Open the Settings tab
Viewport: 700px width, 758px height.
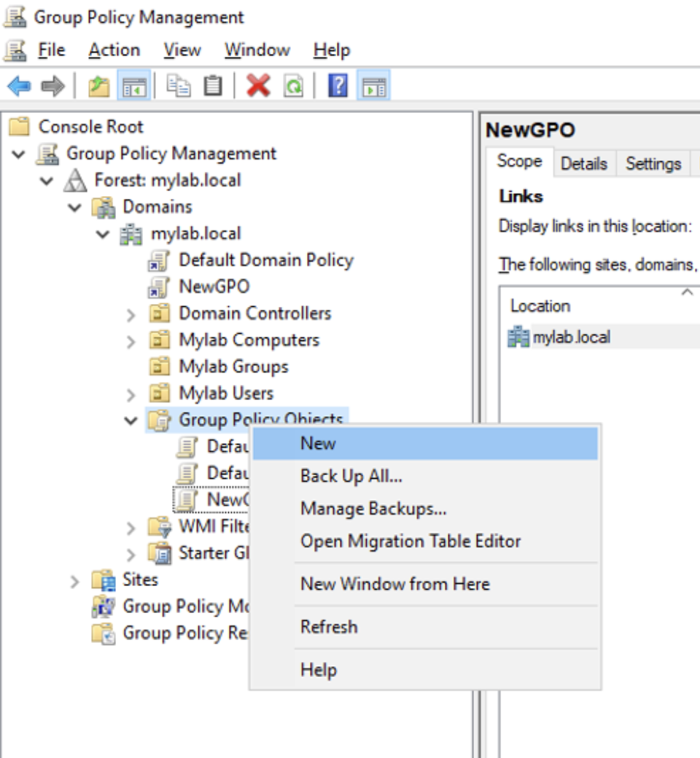point(653,164)
